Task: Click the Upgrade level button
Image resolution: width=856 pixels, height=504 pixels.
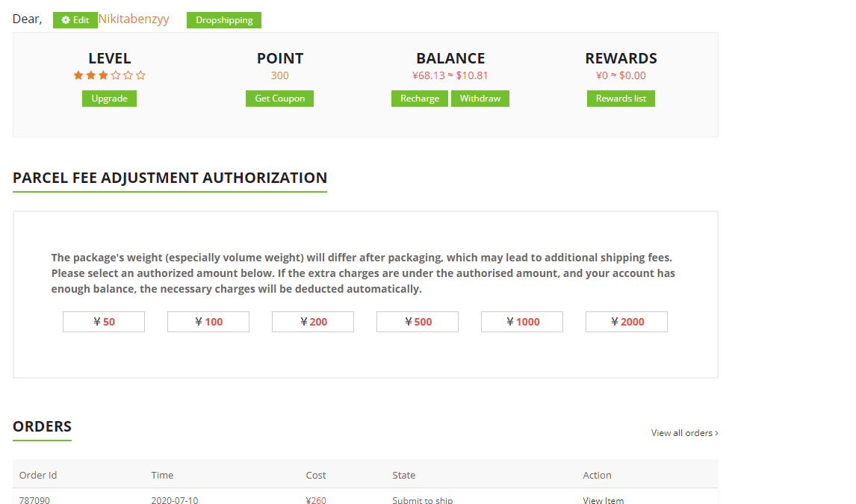Action: coord(109,99)
